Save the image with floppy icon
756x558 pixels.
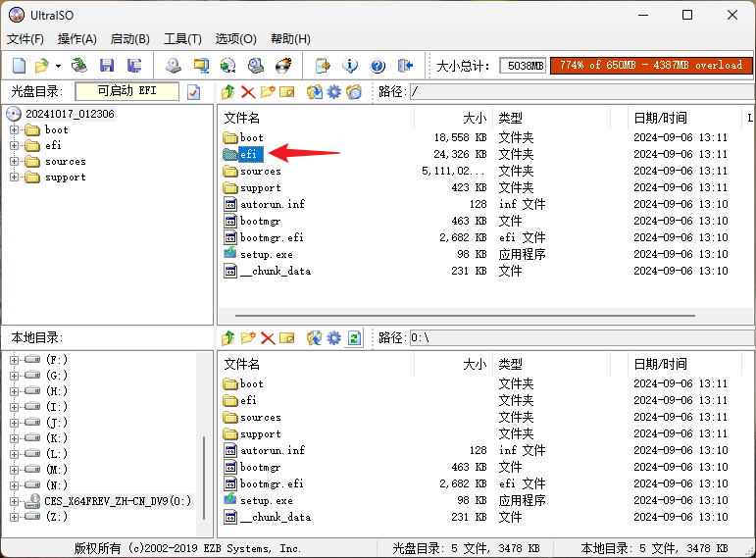pos(107,66)
